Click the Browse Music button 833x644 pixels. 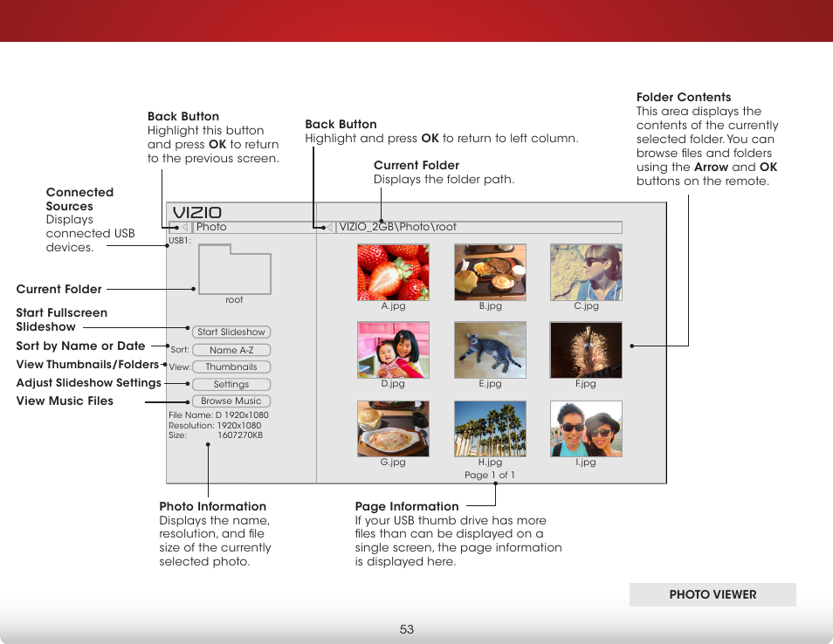coord(231,401)
